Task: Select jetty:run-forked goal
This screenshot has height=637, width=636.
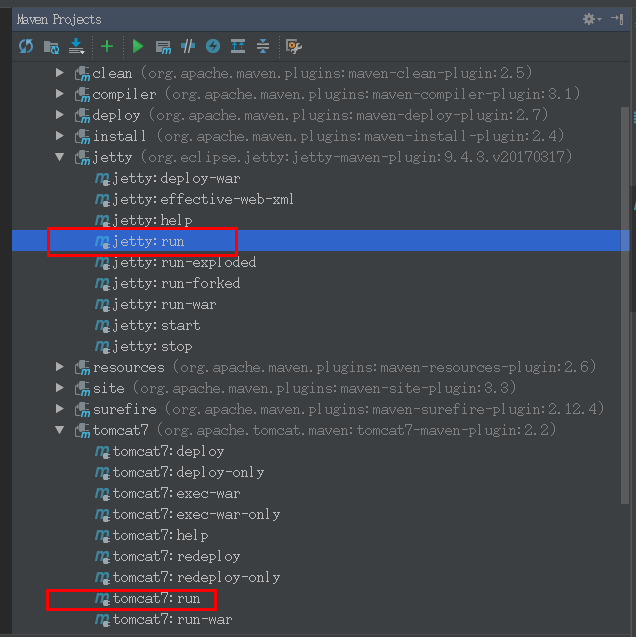Action: pos(167,284)
